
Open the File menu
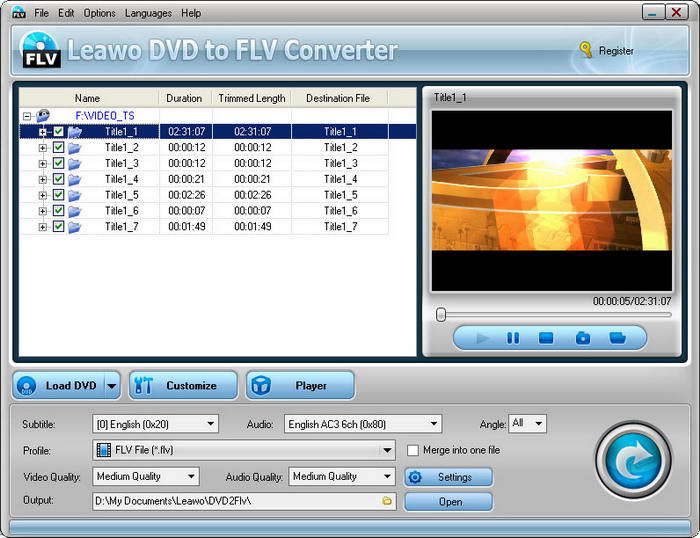pos(42,13)
